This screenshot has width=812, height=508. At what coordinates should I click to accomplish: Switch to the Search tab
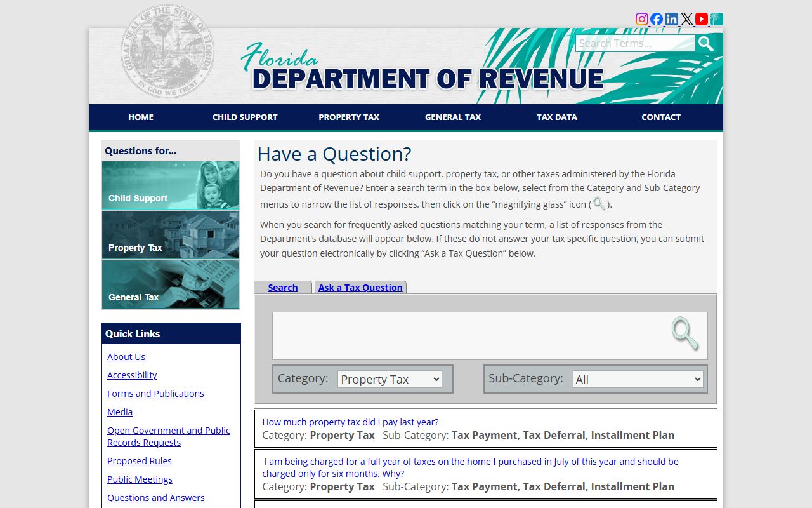[x=283, y=288]
